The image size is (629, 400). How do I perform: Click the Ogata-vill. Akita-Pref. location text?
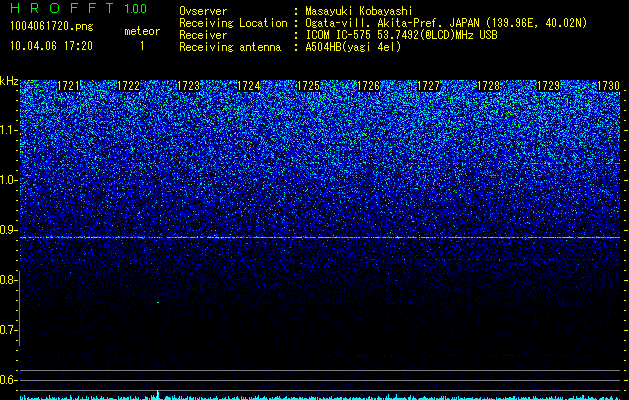[446, 23]
